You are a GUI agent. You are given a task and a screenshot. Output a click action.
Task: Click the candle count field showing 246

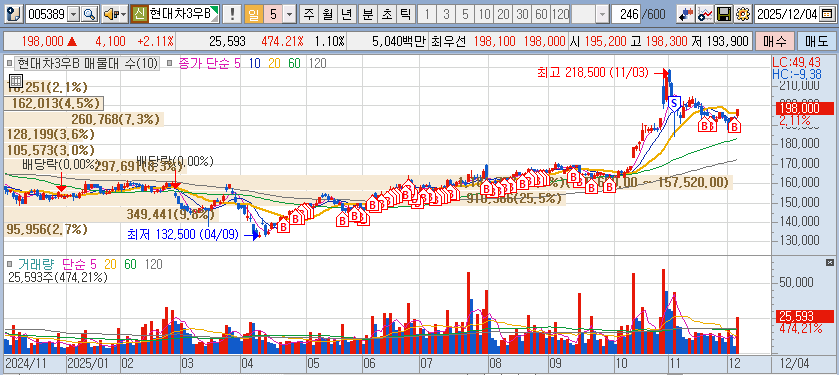pyautogui.click(x=627, y=14)
